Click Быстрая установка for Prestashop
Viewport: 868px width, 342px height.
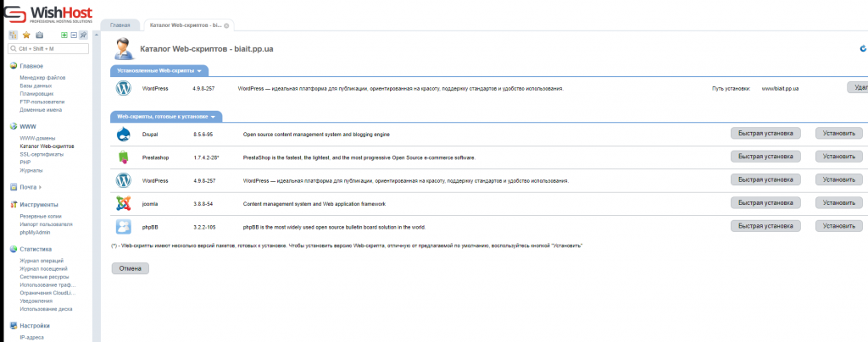tap(765, 157)
